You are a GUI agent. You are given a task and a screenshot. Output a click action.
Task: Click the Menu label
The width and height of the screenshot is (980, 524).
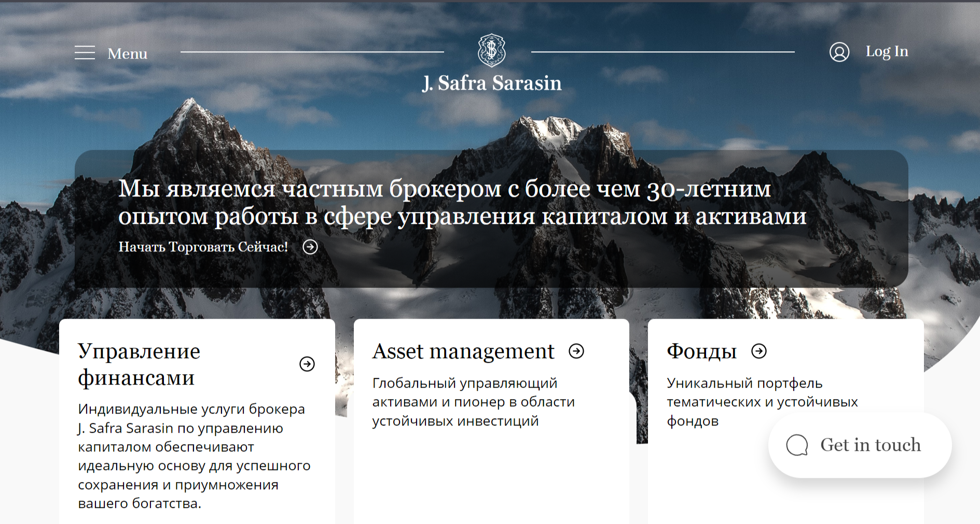point(127,53)
